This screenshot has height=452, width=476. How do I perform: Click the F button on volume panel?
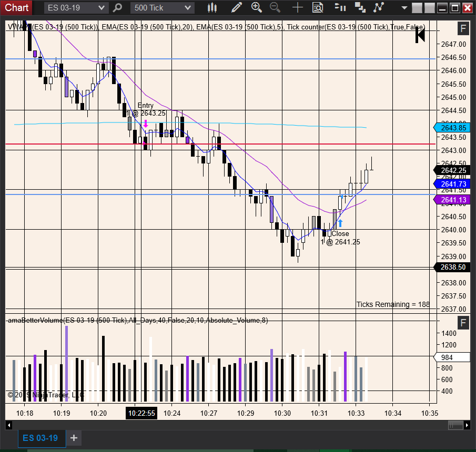463,323
